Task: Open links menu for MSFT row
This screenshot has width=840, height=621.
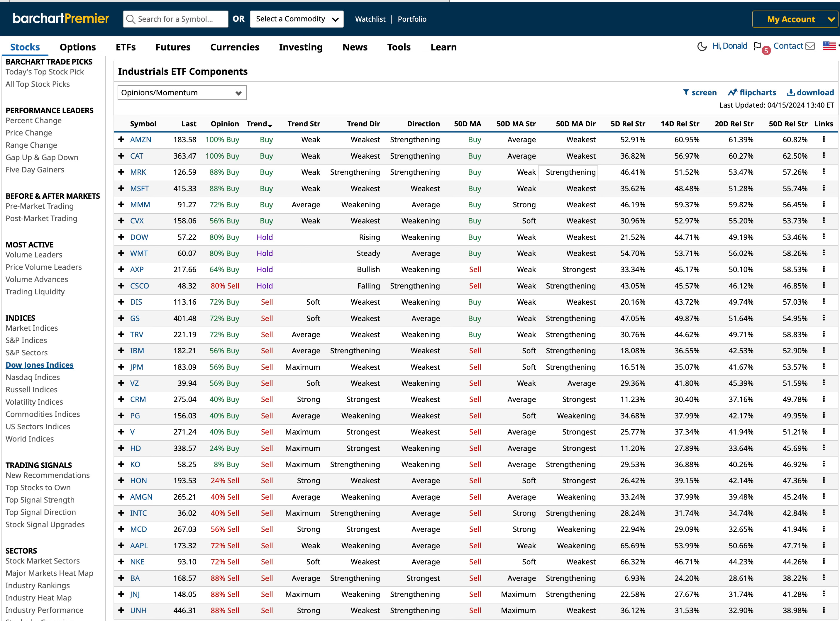Action: [824, 188]
